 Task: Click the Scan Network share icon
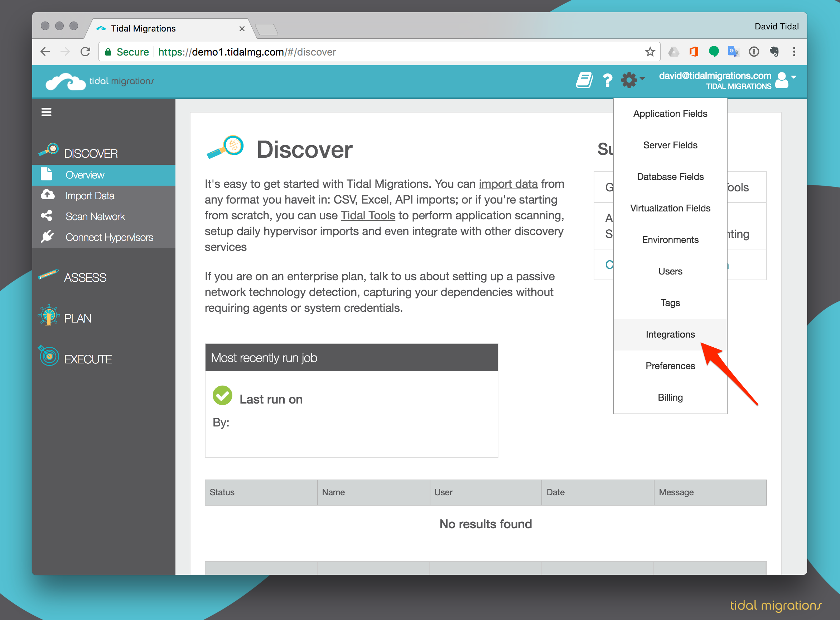click(47, 216)
